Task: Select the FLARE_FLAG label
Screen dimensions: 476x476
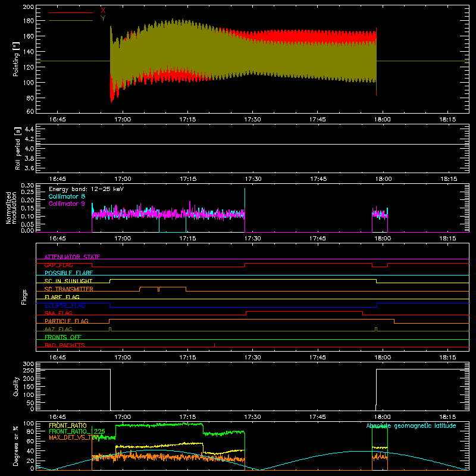Action: pyautogui.click(x=62, y=297)
